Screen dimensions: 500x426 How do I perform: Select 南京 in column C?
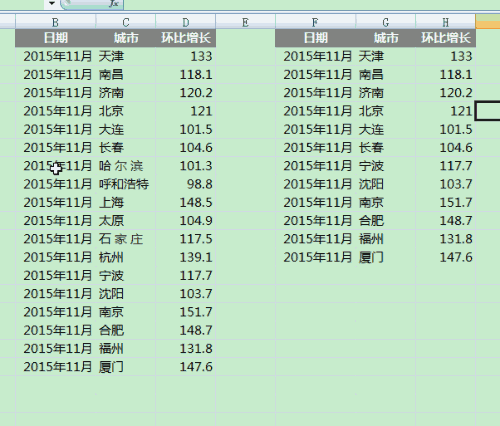pyautogui.click(x=126, y=312)
